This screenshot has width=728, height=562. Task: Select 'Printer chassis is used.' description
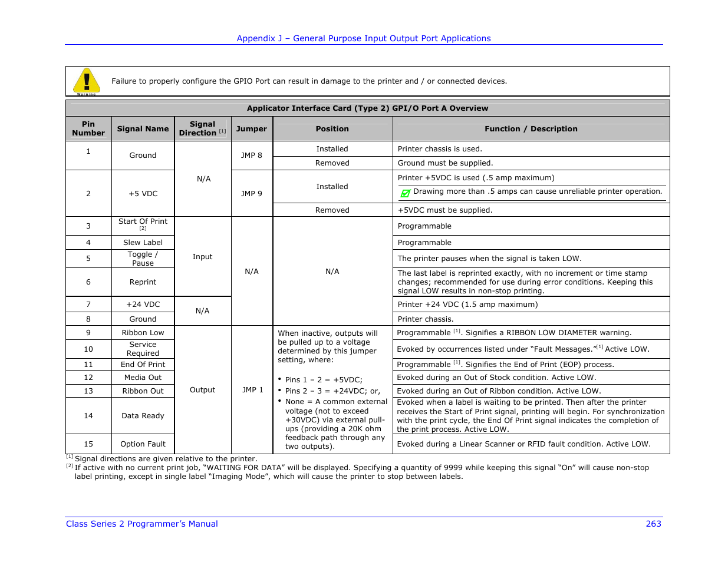440,149
